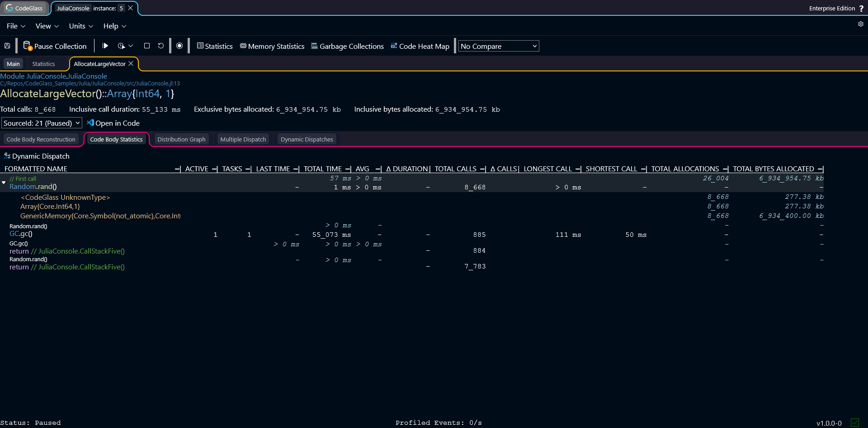Sort by Δ DURATION column header

(x=407, y=169)
